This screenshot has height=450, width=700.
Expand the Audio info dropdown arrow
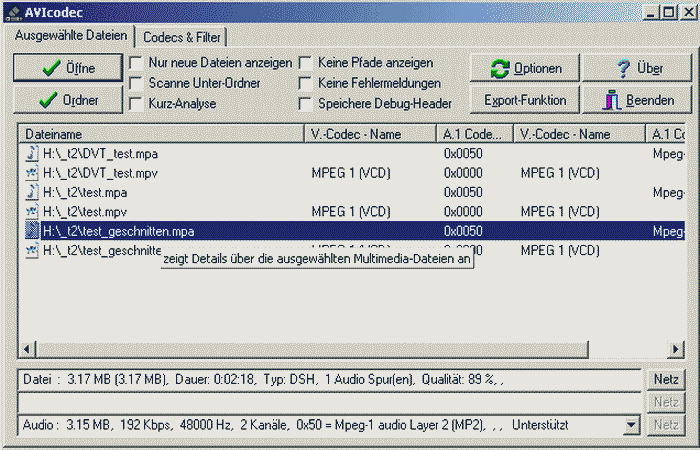[629, 425]
